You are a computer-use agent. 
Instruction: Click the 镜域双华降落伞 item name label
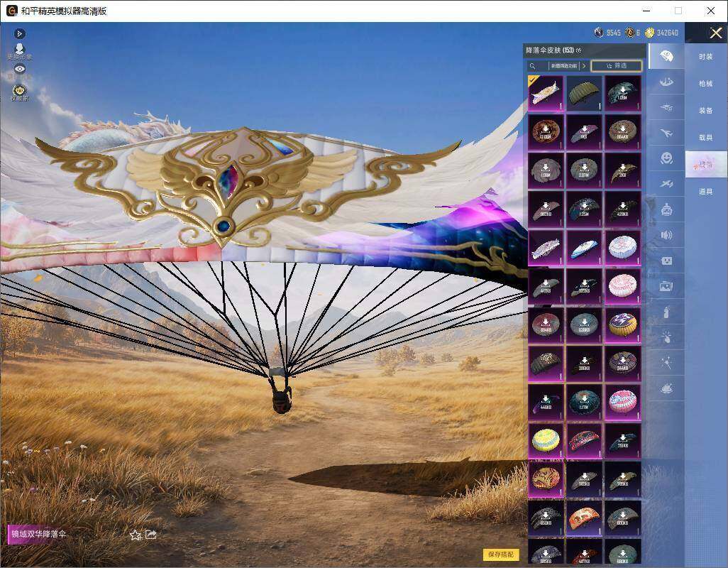(38, 534)
